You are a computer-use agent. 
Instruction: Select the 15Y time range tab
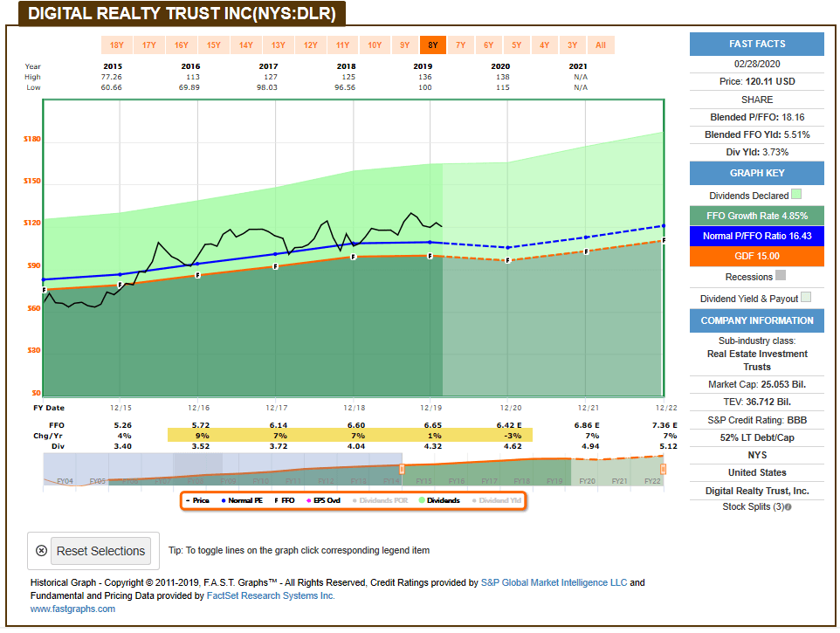click(214, 45)
